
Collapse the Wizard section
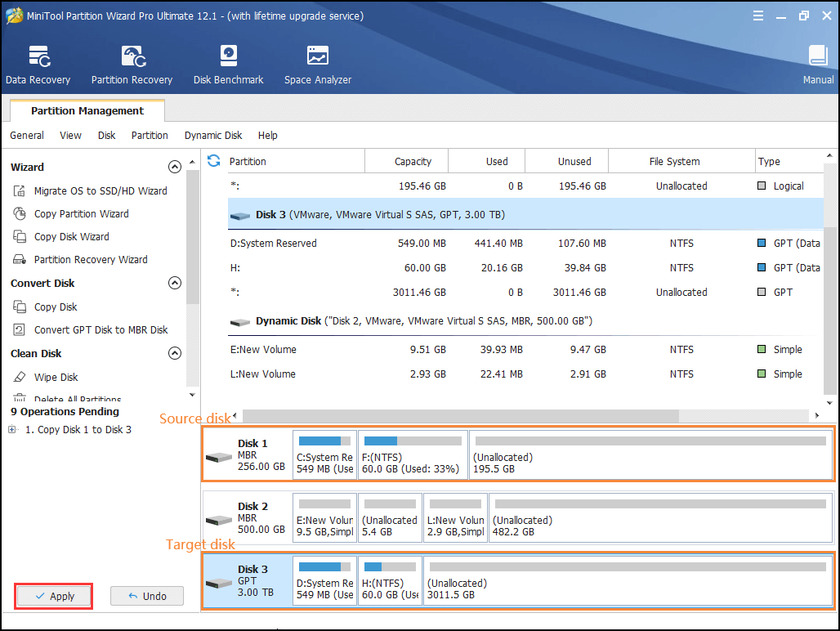[175, 167]
